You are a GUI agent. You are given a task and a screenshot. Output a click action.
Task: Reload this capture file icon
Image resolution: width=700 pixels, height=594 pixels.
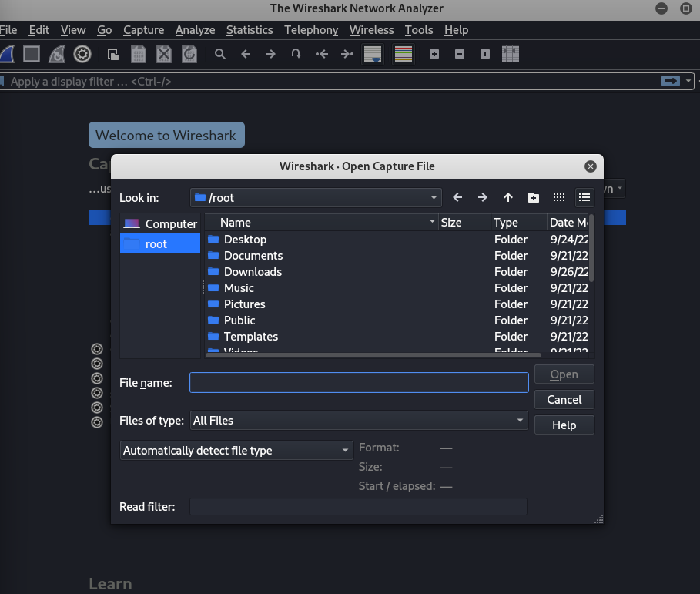[189, 54]
